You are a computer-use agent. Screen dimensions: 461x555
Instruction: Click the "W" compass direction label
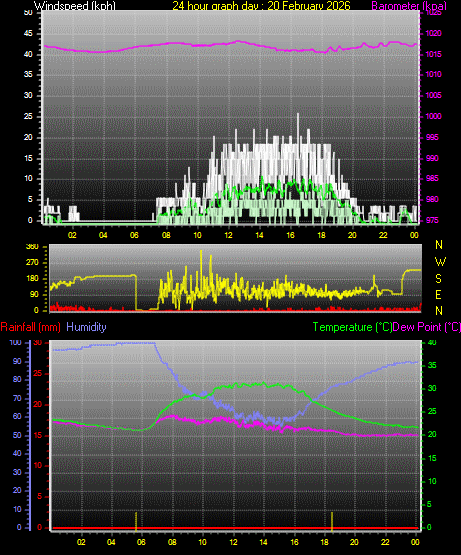coord(440,262)
